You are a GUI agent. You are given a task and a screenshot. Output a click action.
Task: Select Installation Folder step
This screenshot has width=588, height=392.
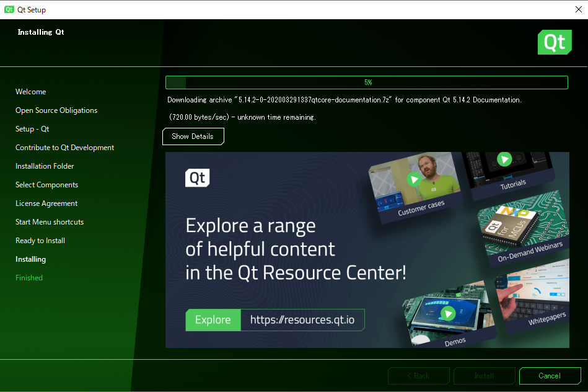pyautogui.click(x=45, y=166)
